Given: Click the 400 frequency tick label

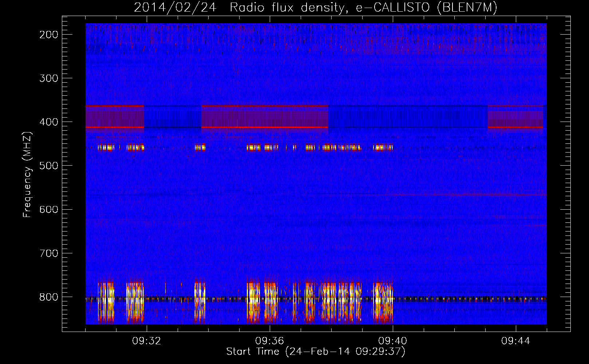Looking at the screenshot, I should (49, 122).
